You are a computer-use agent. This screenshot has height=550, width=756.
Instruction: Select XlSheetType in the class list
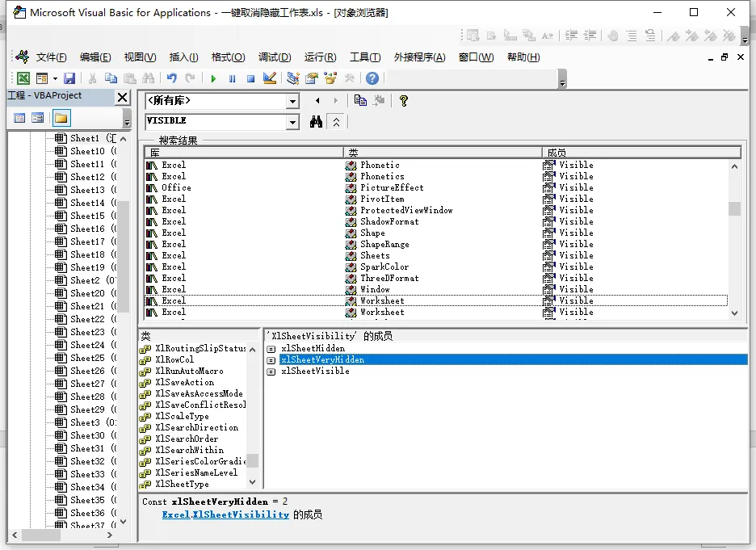pyautogui.click(x=182, y=484)
